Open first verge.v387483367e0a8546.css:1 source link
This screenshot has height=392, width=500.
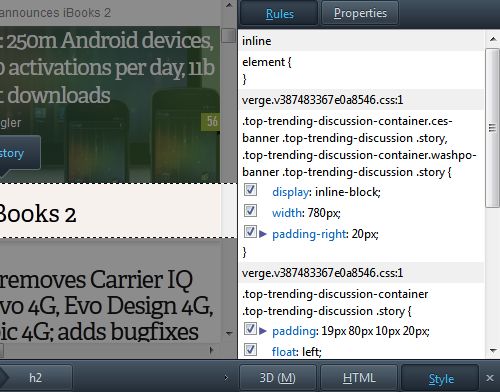(x=322, y=100)
